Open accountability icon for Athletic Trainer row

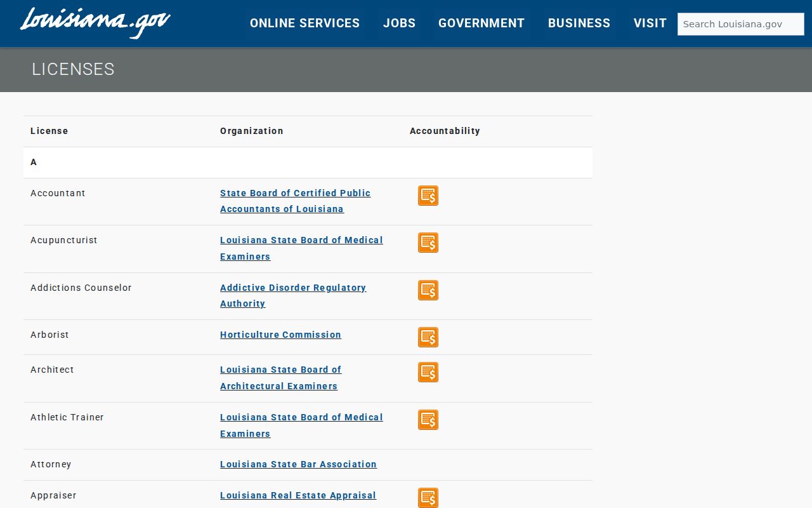(x=428, y=420)
